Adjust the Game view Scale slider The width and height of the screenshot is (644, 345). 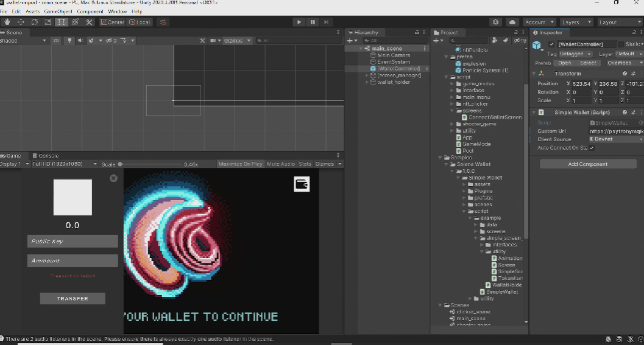click(x=121, y=164)
